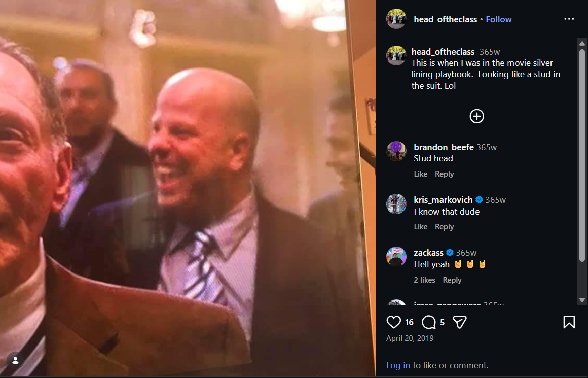The image size is (588, 378).
Task: Show tagged people icon on photo
Action: coord(15,360)
